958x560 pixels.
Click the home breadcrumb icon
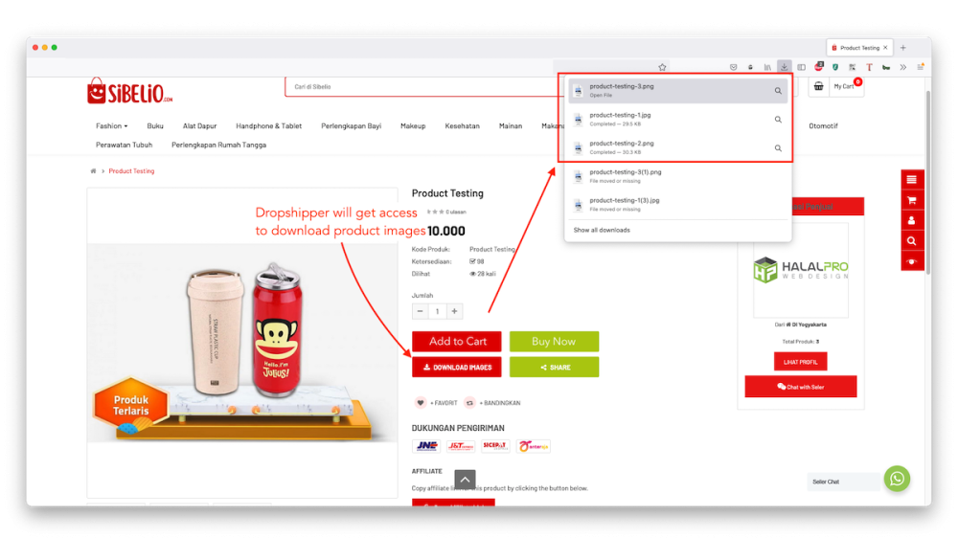[93, 171]
